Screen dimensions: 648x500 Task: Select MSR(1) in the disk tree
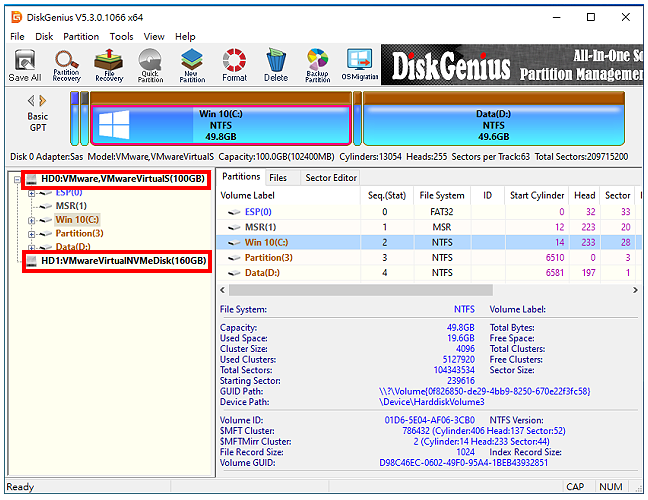click(x=71, y=206)
